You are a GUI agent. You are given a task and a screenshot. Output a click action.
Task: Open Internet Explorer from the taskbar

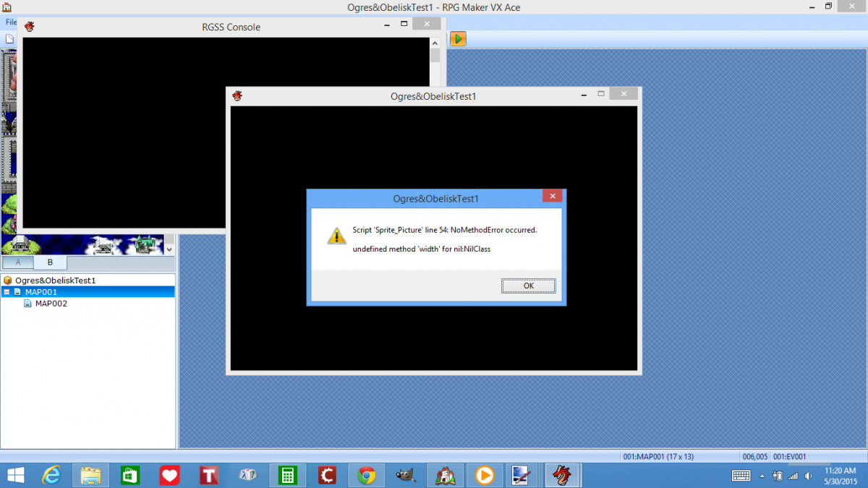pos(52,475)
